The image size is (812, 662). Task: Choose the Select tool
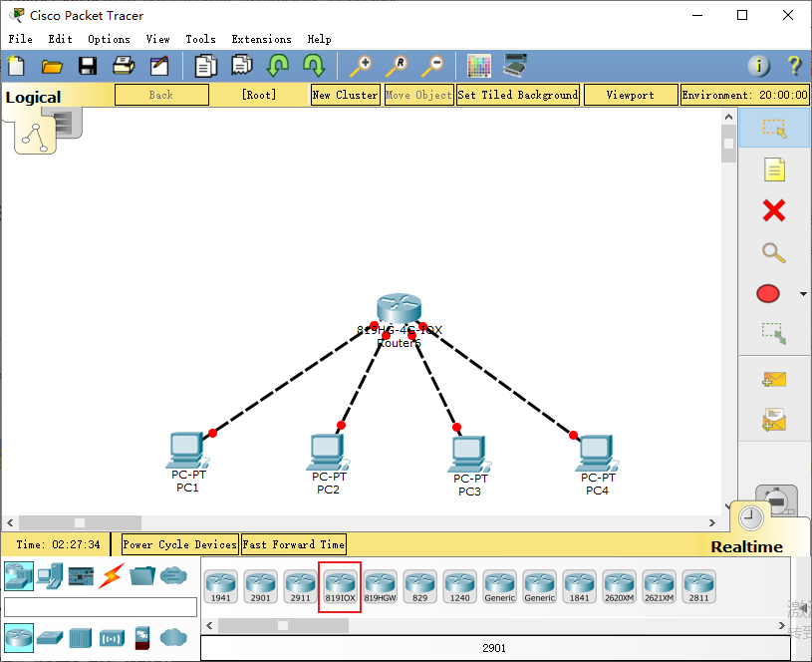click(774, 128)
